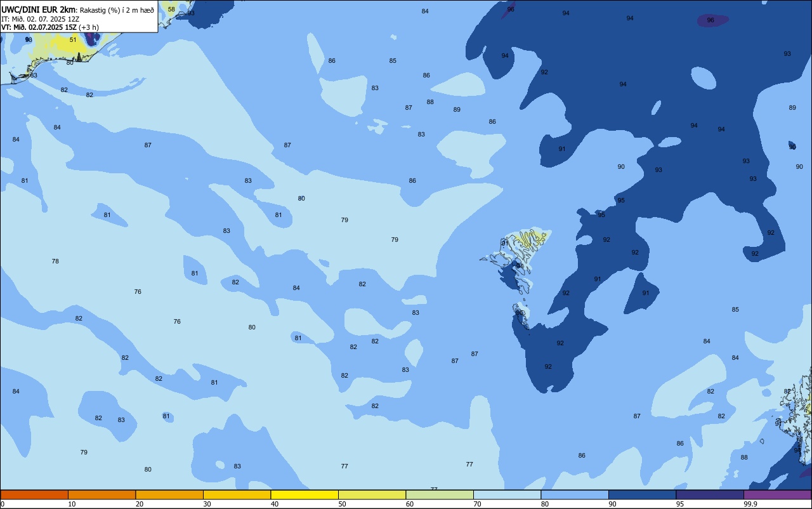Click the 40–50 bright yellow legend swatch
The image size is (812, 509).
304,494
